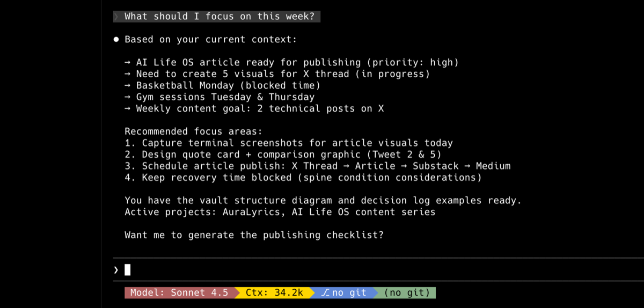Click the chevron before 'What should I focus'
644x308 pixels.
click(117, 17)
